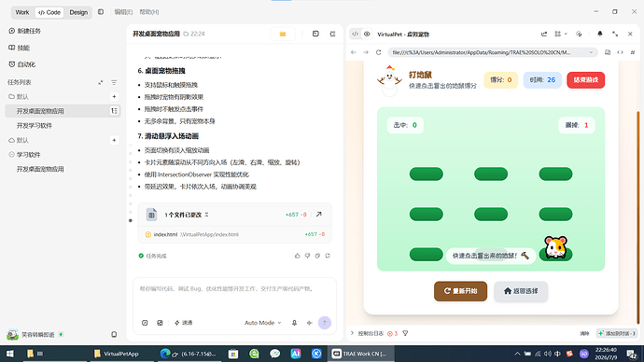Screen dimensions: 644x362
Task: Add a task to the 默认 cloud group
Action: 114,140
